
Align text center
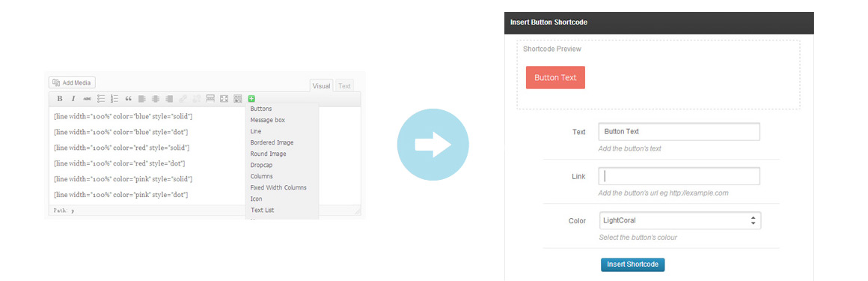156,99
